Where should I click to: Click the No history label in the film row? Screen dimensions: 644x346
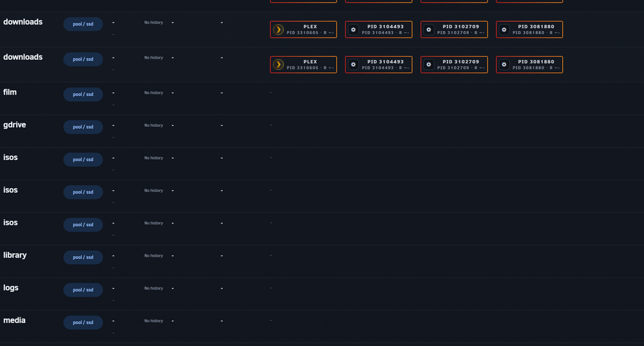click(154, 93)
